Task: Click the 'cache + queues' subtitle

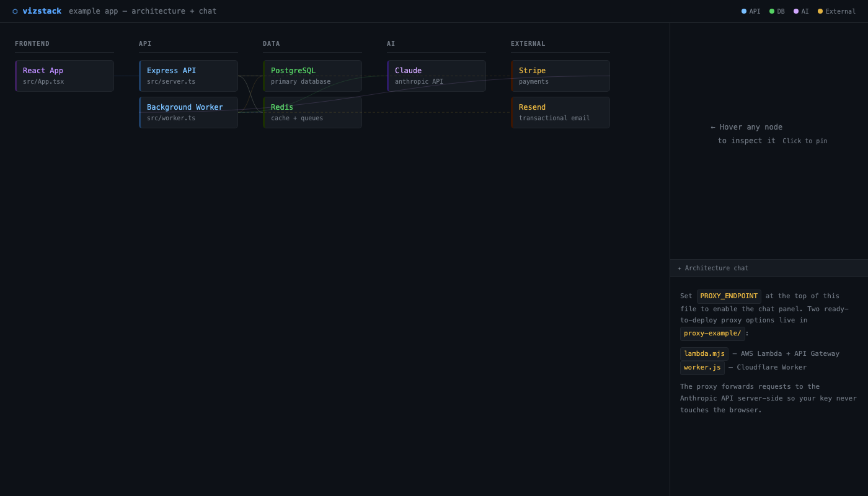Action: tap(297, 118)
